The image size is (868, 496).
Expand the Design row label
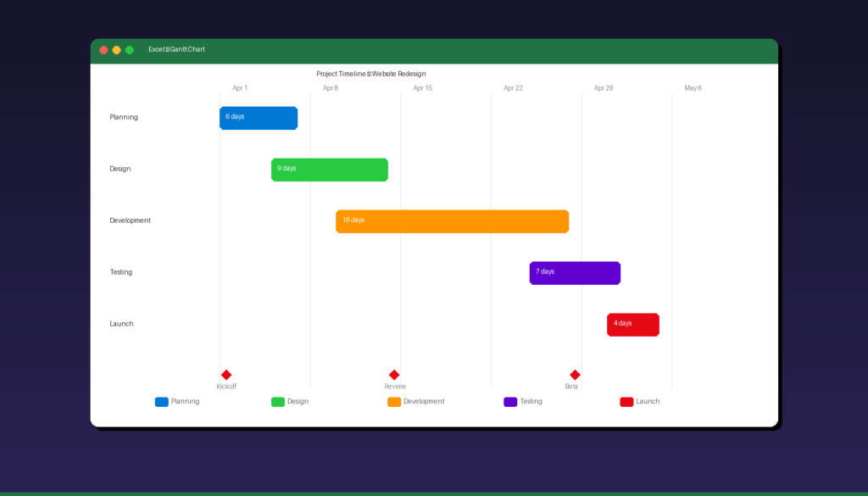[x=120, y=169]
